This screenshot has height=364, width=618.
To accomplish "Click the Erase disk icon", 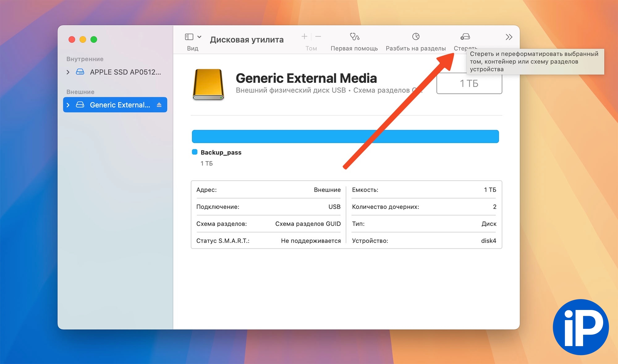I will pos(465,37).
